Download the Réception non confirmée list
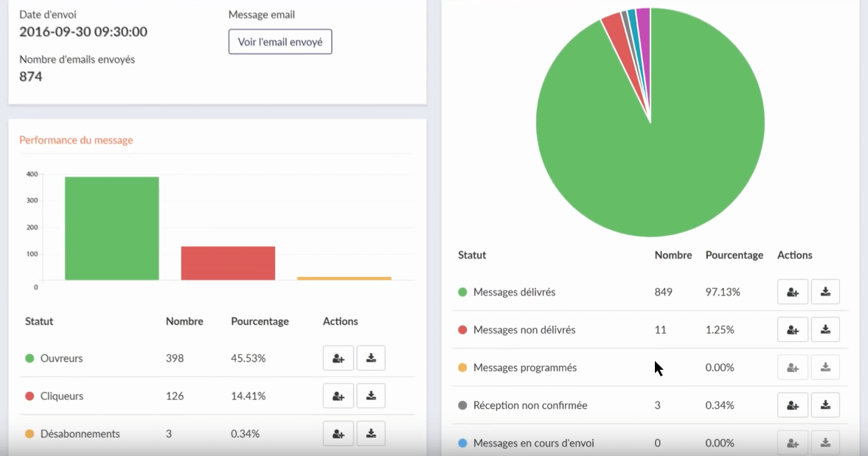Image resolution: width=868 pixels, height=456 pixels. pyautogui.click(x=825, y=405)
